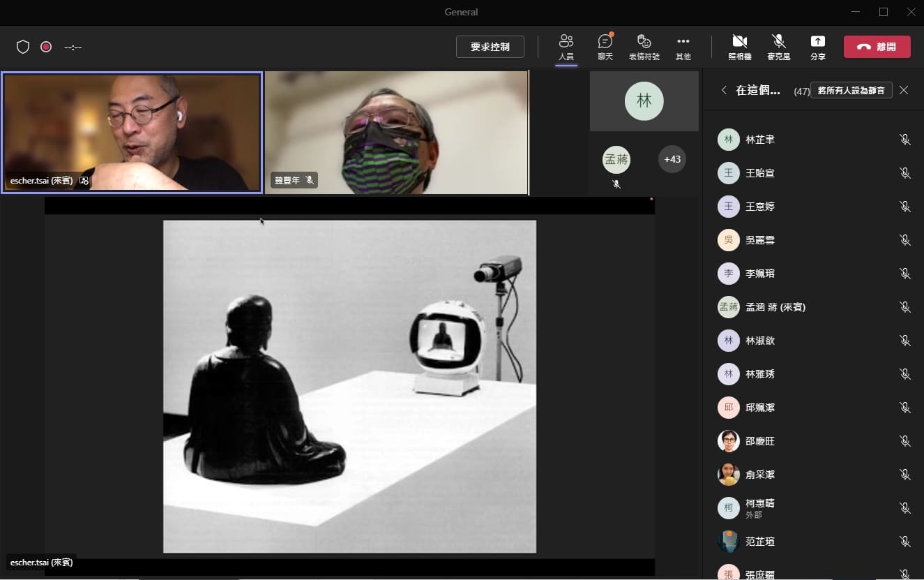The image size is (924, 580).
Task: Click the shield security icon
Action: pos(23,47)
